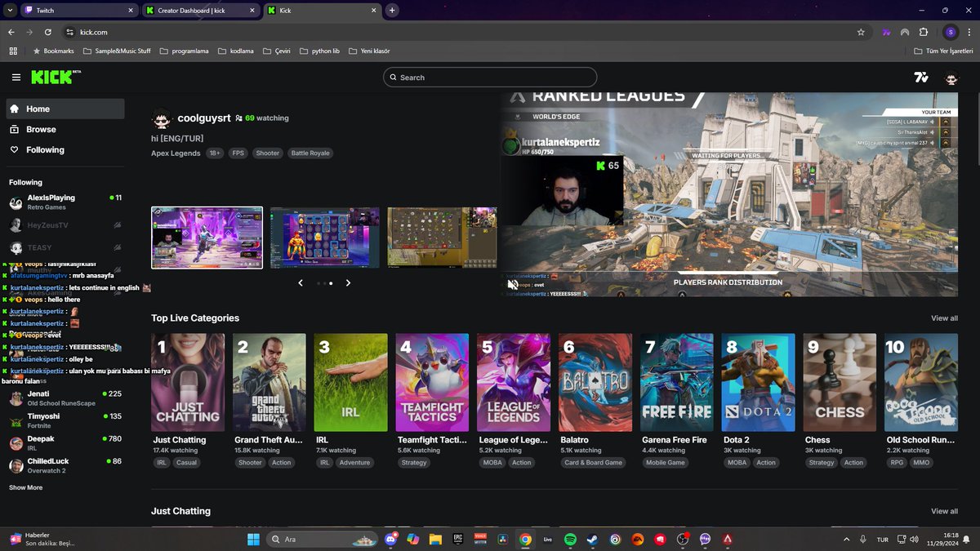
Task: Open the Balatro category card
Action: click(595, 382)
